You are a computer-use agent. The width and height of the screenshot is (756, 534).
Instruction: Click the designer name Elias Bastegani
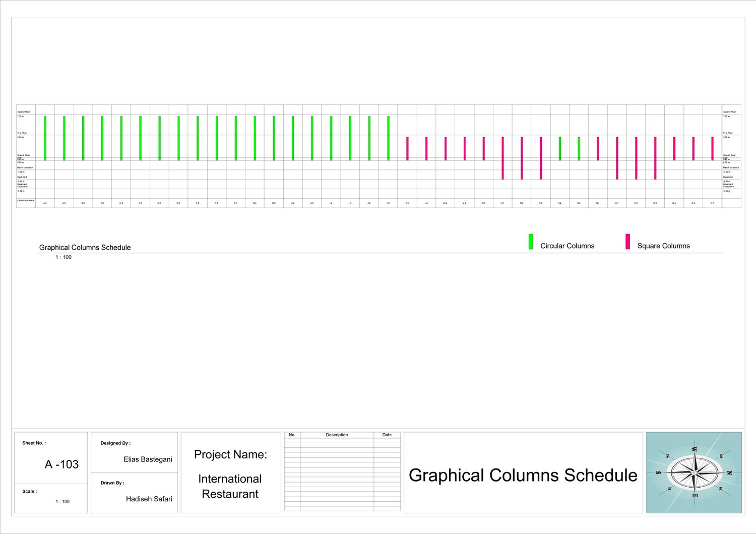point(148,459)
